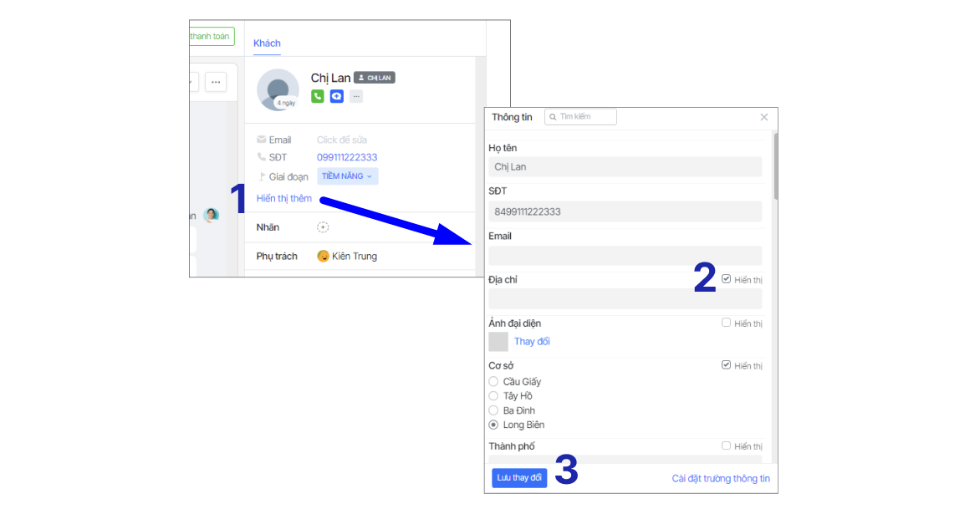Click Chị Lan's profile avatar
Viewport: 980px width, 514px height.
pyautogui.click(x=278, y=89)
